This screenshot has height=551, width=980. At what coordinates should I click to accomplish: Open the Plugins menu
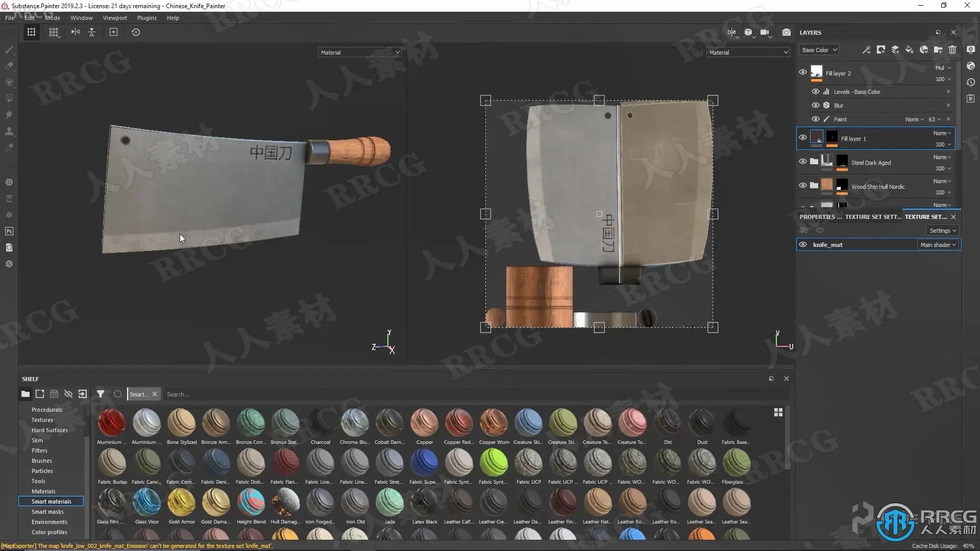tap(146, 18)
